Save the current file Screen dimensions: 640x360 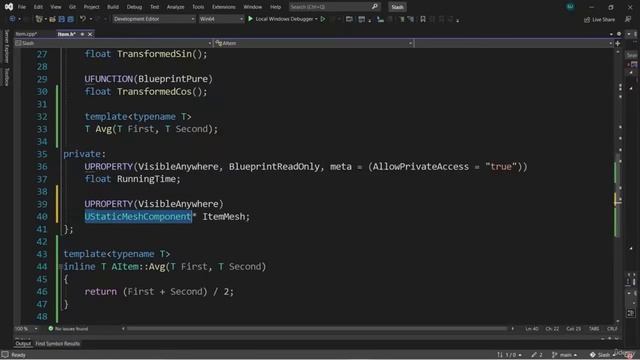coord(62,19)
